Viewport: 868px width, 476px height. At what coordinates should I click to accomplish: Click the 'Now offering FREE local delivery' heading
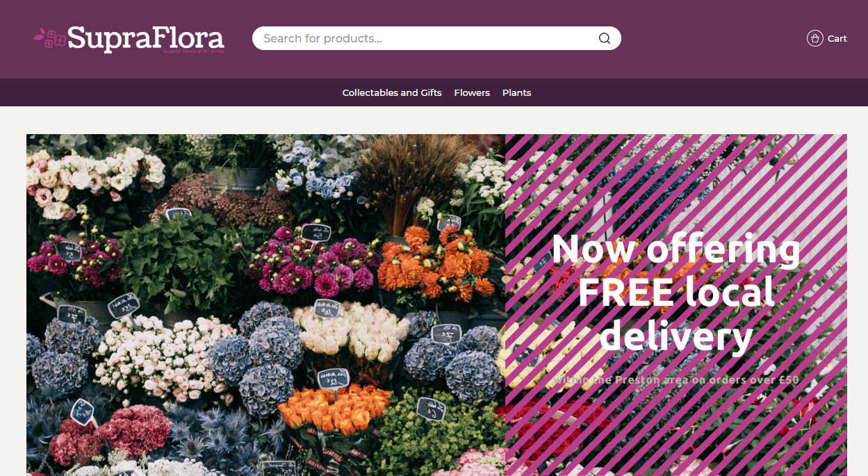click(x=675, y=292)
